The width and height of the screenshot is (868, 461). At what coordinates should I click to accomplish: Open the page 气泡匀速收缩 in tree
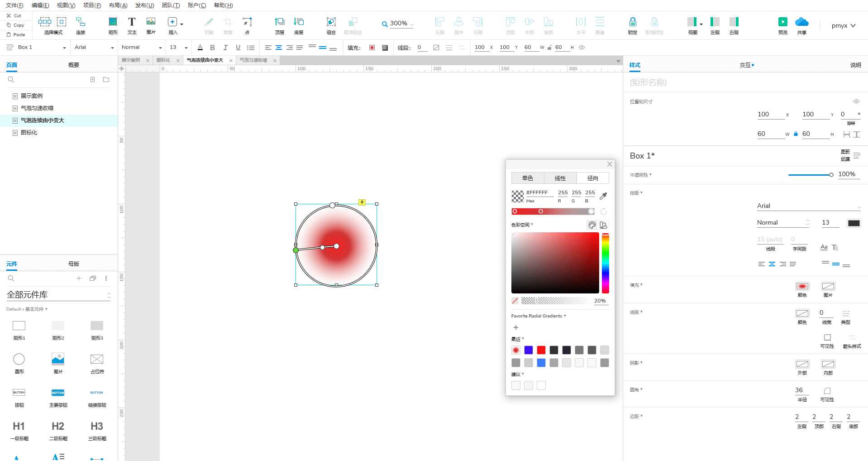tap(37, 108)
